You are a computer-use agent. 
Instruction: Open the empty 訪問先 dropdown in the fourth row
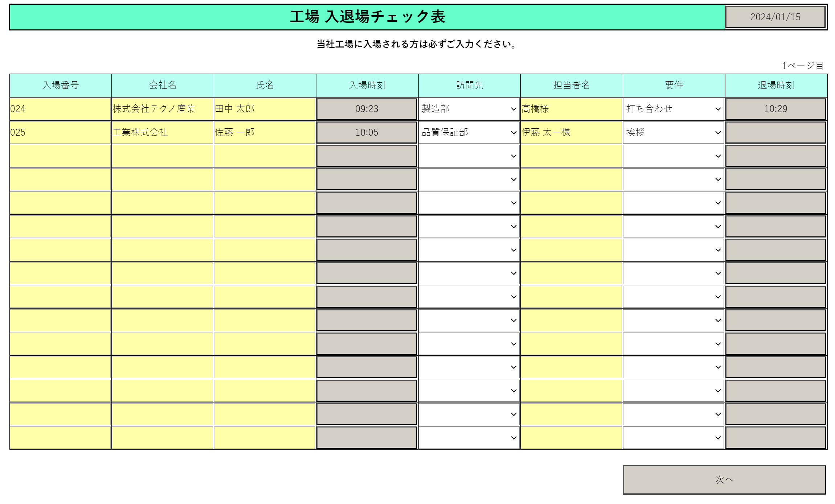click(x=469, y=179)
